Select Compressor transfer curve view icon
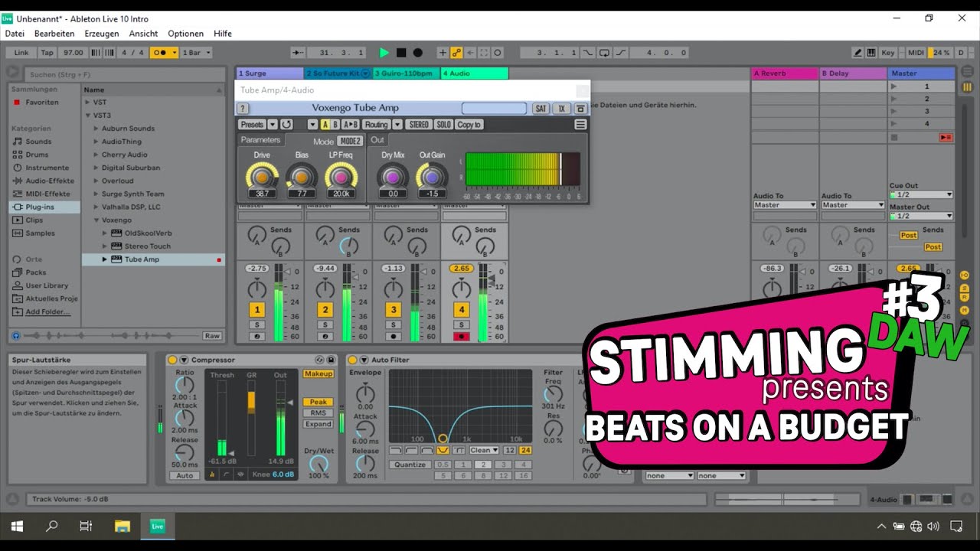This screenshot has height=551, width=980. 224,474
